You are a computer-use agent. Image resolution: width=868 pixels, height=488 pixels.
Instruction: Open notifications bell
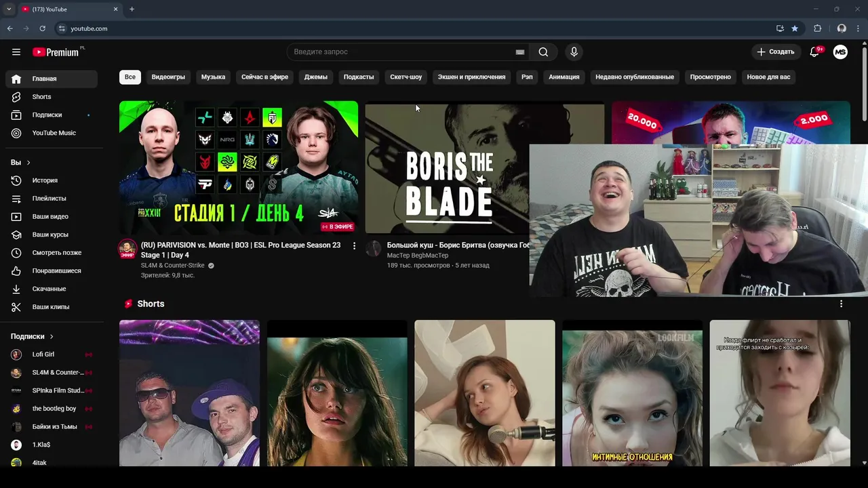[x=815, y=52]
